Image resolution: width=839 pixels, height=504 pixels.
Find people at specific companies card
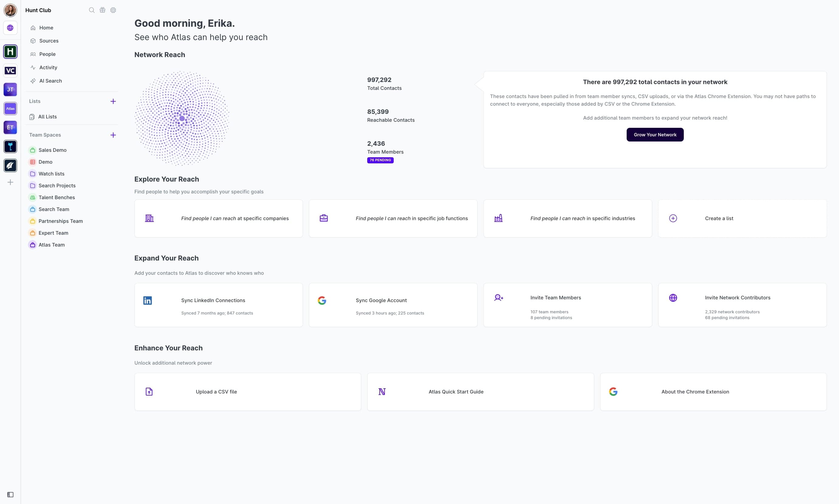click(x=218, y=218)
